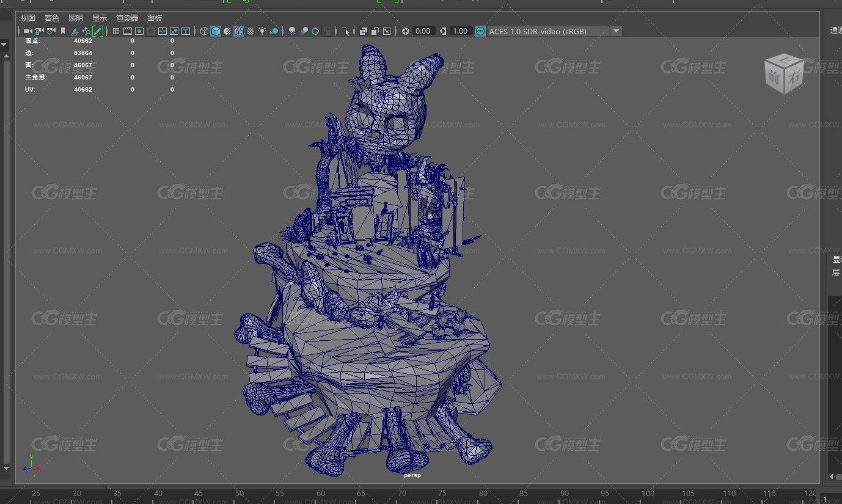
Task: Click the Use All Lights bulb icon
Action: 262,31
